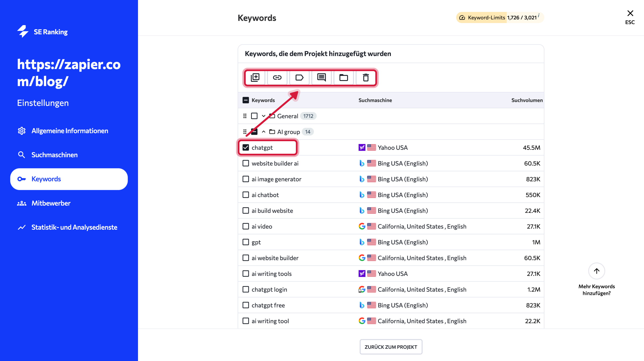Click Bing icon in chatgpt free row
This screenshot has width=644, height=361.
click(x=362, y=305)
